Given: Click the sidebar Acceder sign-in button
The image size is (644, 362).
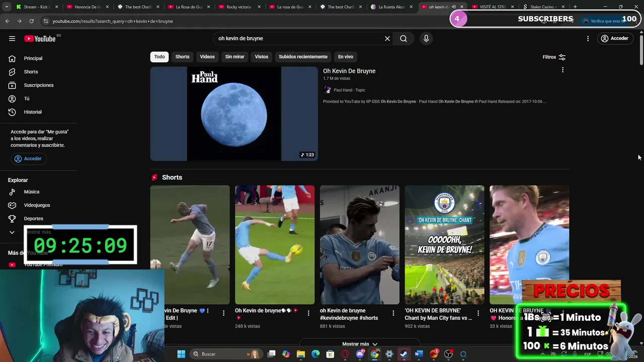Looking at the screenshot, I should pyautogui.click(x=29, y=158).
